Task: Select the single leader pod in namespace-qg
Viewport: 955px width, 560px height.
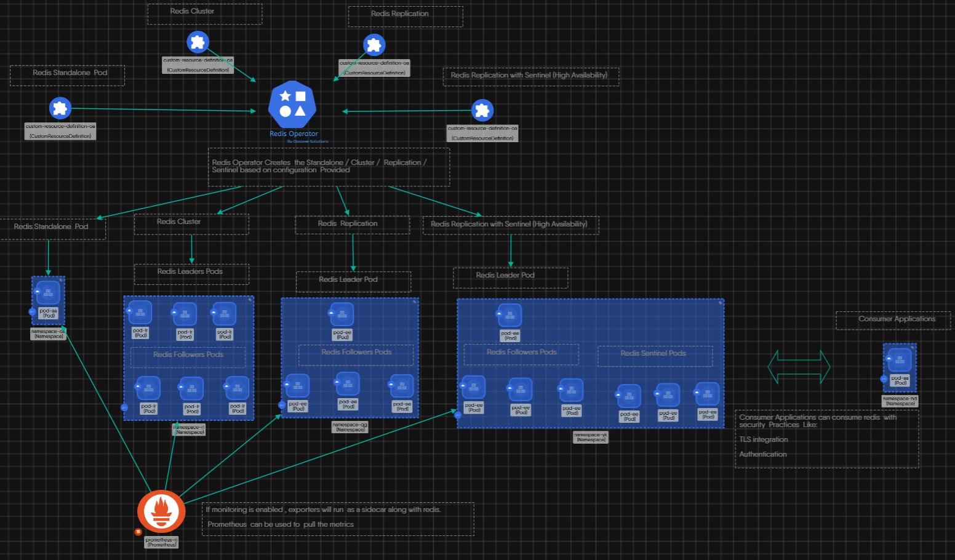Action: pyautogui.click(x=342, y=314)
